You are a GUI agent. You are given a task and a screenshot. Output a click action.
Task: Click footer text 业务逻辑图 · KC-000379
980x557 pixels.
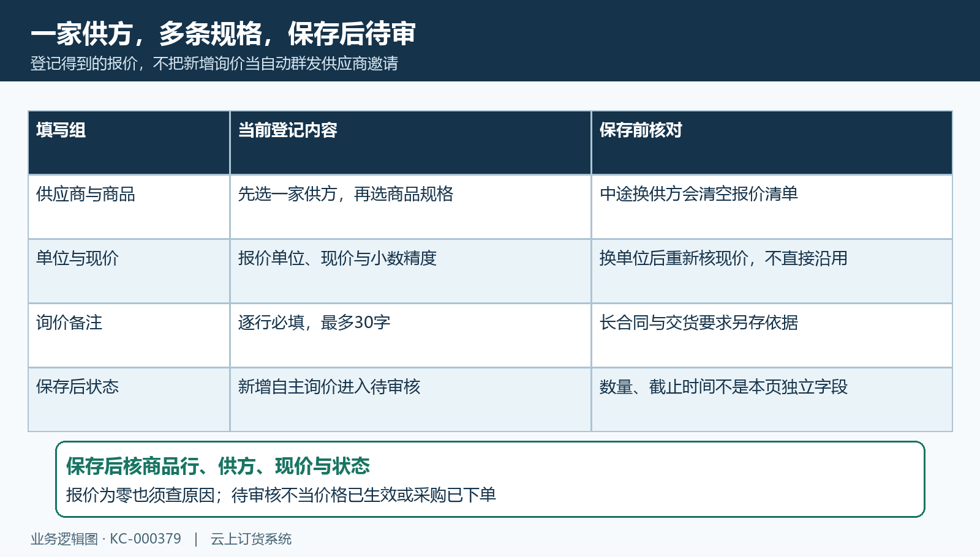106,539
